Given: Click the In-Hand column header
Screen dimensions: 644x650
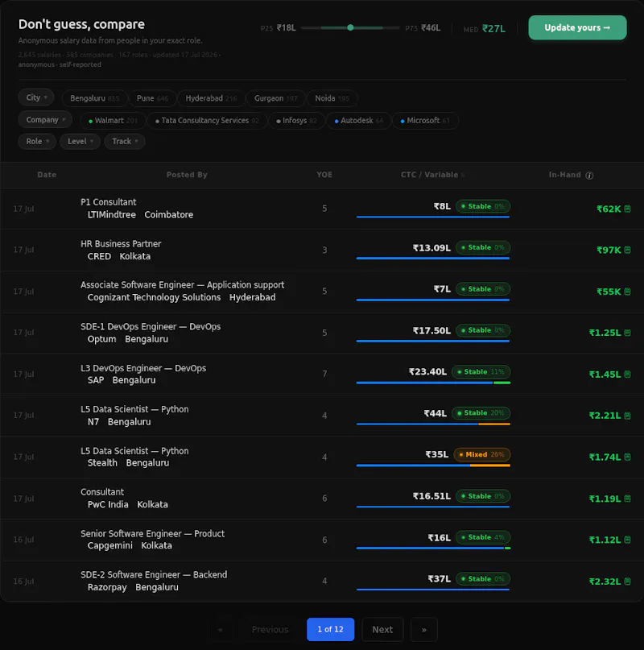Looking at the screenshot, I should (565, 175).
